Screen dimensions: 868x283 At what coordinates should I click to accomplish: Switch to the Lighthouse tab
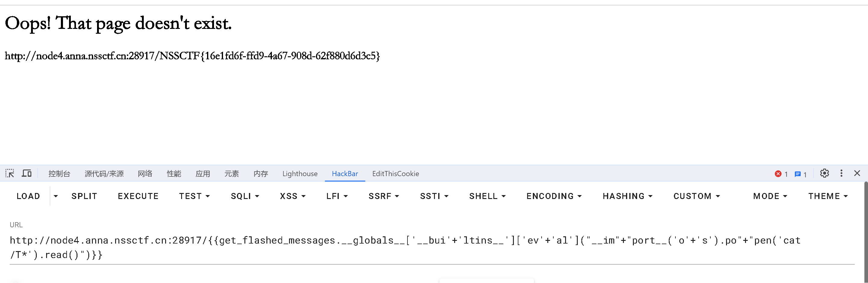point(300,174)
